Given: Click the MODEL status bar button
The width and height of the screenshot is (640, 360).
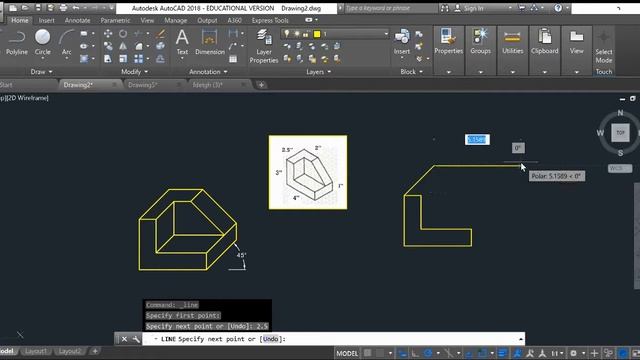Looking at the screenshot, I should coord(347,353).
